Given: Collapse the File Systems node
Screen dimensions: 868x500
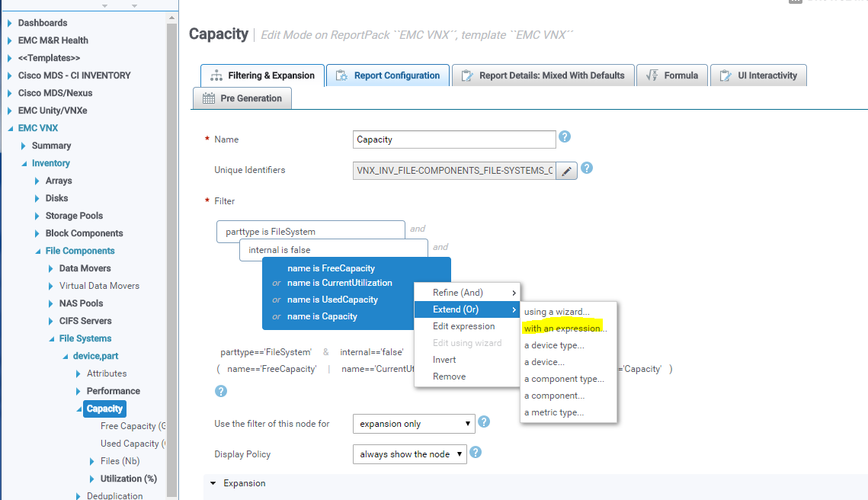Looking at the screenshot, I should point(52,339).
